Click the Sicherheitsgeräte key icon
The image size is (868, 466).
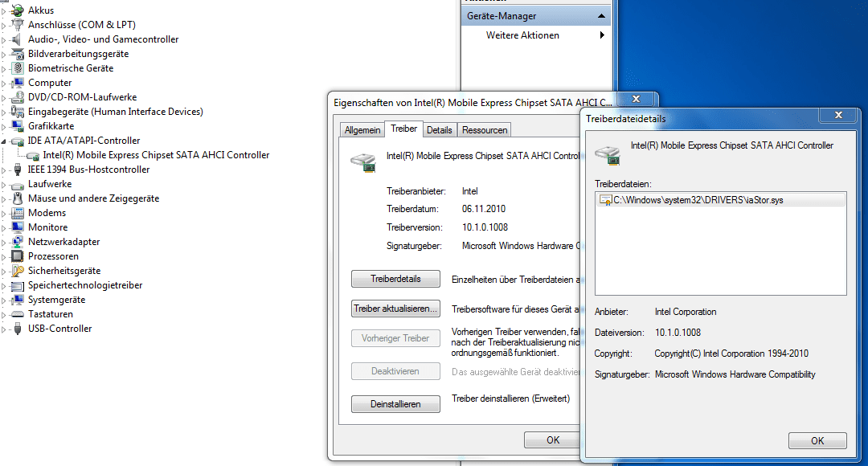click(18, 271)
